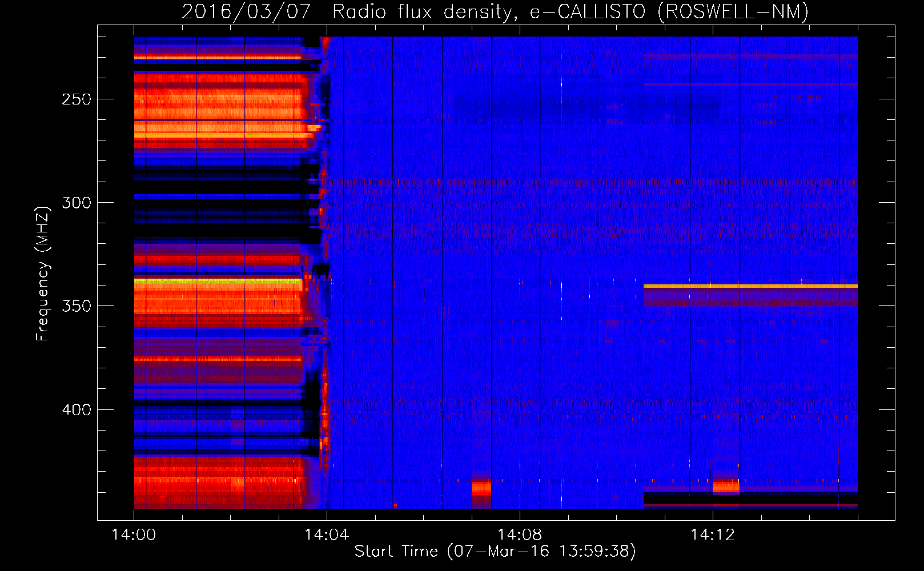Click the 14:04 time tick label

[327, 535]
